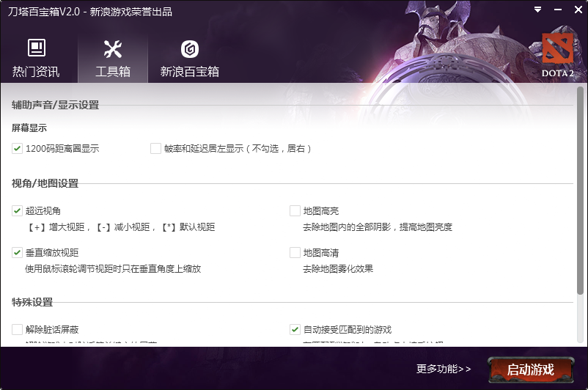
Task: Click the 工具箱 wrench and screwdriver icon
Action: pyautogui.click(x=113, y=48)
